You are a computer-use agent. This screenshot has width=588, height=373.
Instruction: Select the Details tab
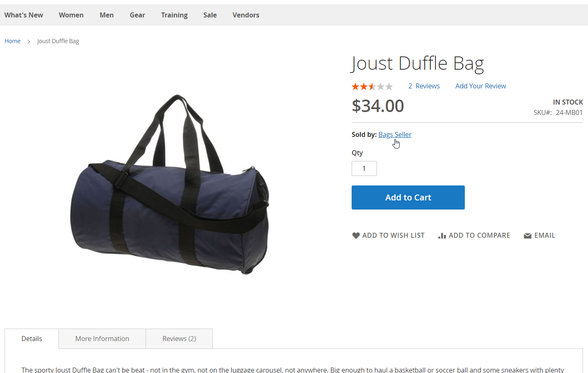[x=32, y=339]
